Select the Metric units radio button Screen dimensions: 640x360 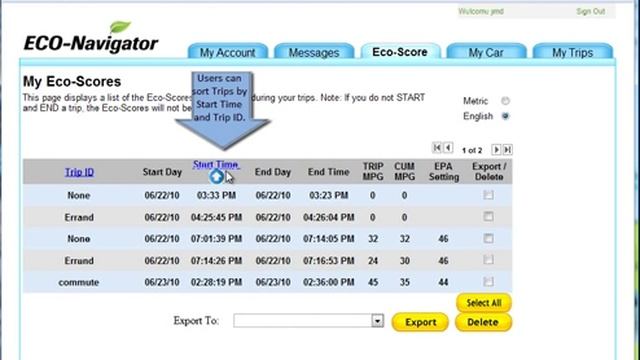[x=505, y=101]
